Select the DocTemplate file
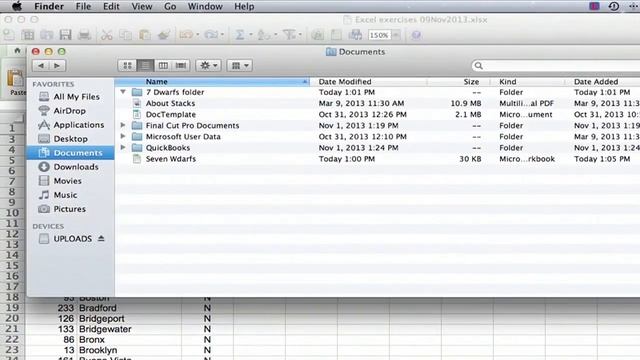Screen dimensions: 640x360 click(171, 114)
